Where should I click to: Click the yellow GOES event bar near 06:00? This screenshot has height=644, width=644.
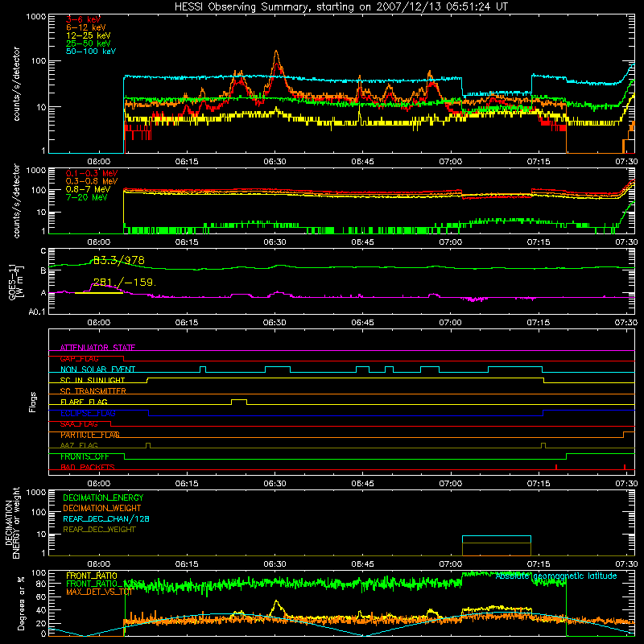click(99, 293)
